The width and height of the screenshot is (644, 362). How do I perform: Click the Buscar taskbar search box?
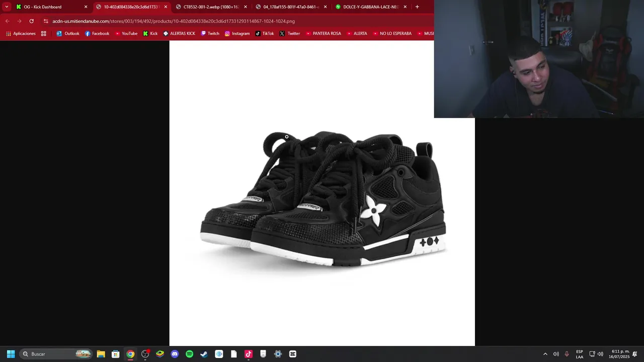[56, 354]
